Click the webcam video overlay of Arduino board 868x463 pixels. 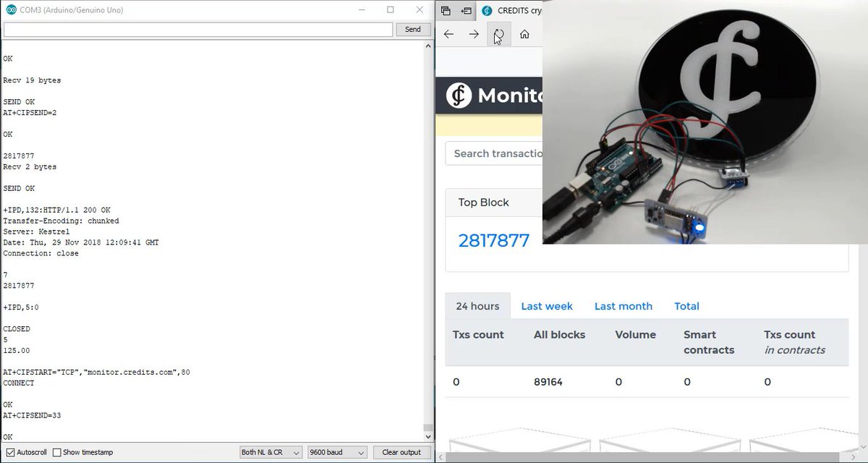[705, 122]
